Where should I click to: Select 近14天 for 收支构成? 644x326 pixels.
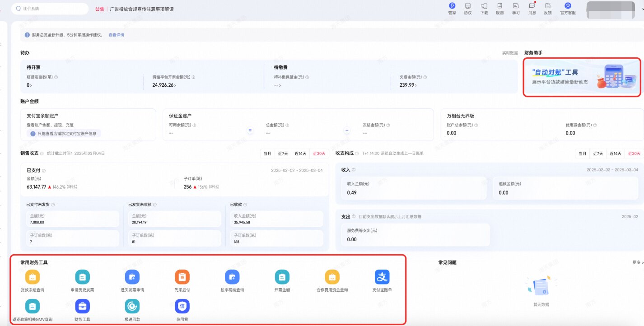coord(616,154)
